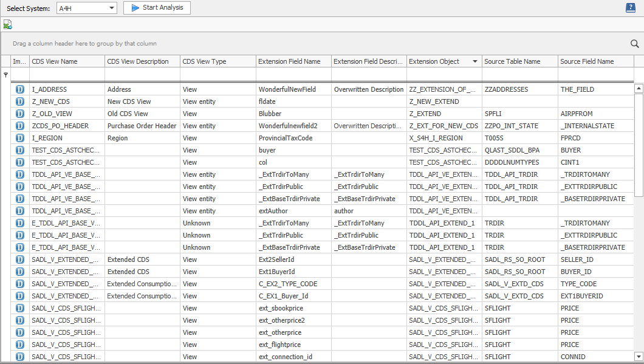Click the Source Table Name column header
Image resolution: width=644 pixels, height=364 pixels.
tap(518, 61)
